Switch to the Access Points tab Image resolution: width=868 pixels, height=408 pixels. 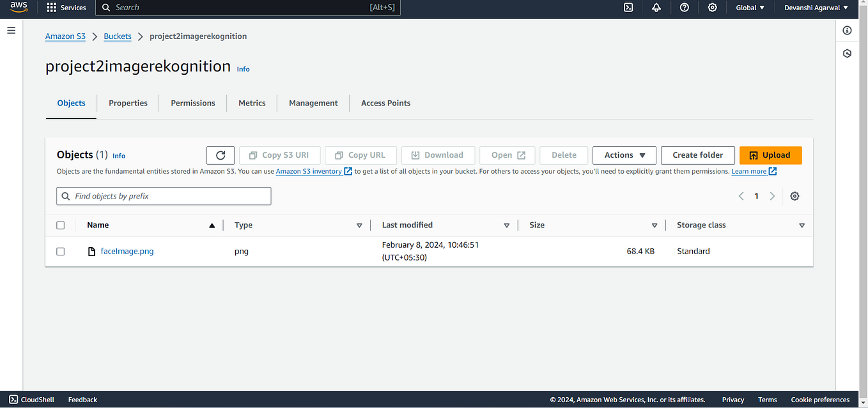(x=385, y=103)
